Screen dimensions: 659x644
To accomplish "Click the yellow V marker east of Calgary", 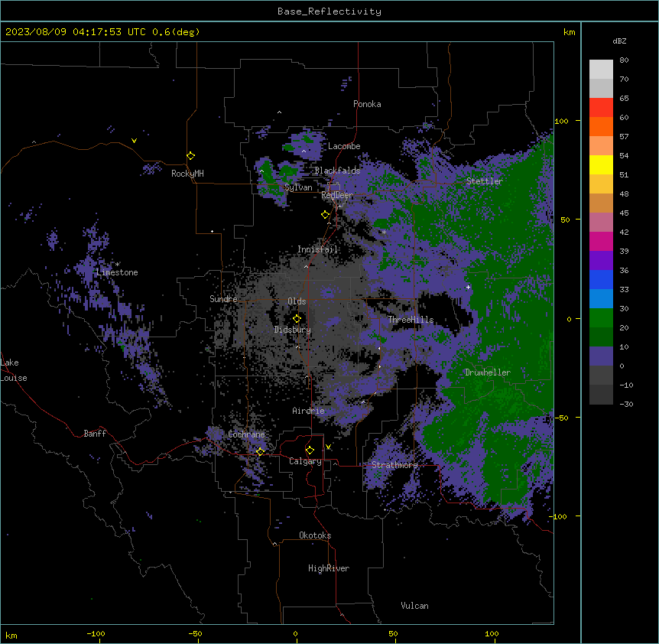I will click(328, 447).
